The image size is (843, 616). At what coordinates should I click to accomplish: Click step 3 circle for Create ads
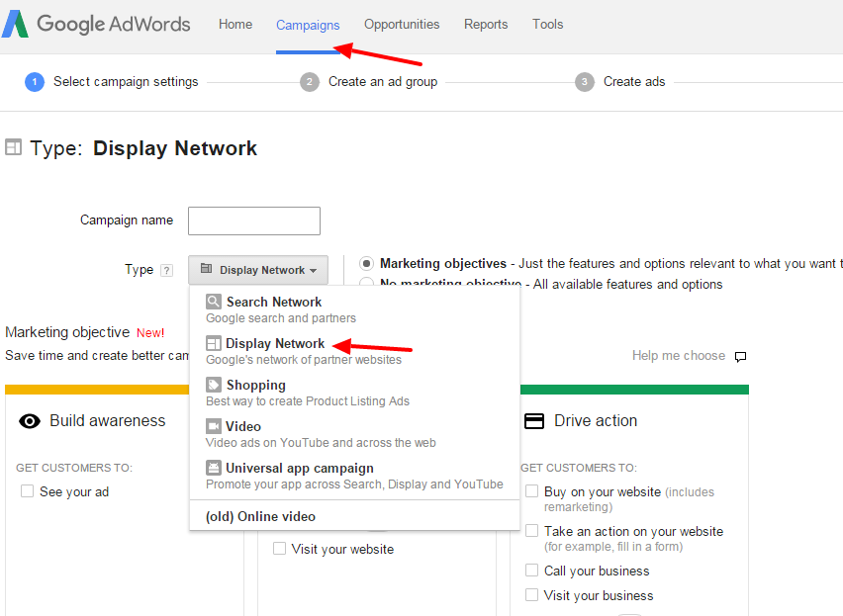click(x=585, y=82)
